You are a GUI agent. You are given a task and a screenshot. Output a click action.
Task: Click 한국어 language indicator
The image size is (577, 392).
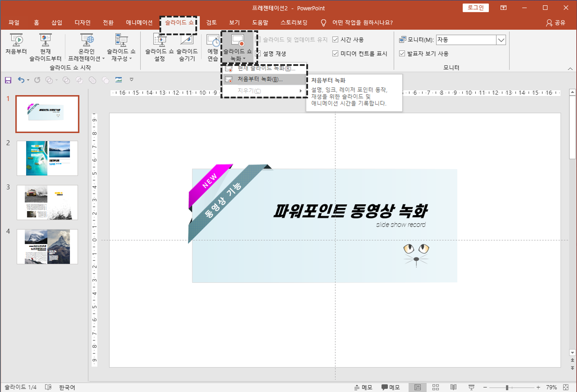(67, 387)
